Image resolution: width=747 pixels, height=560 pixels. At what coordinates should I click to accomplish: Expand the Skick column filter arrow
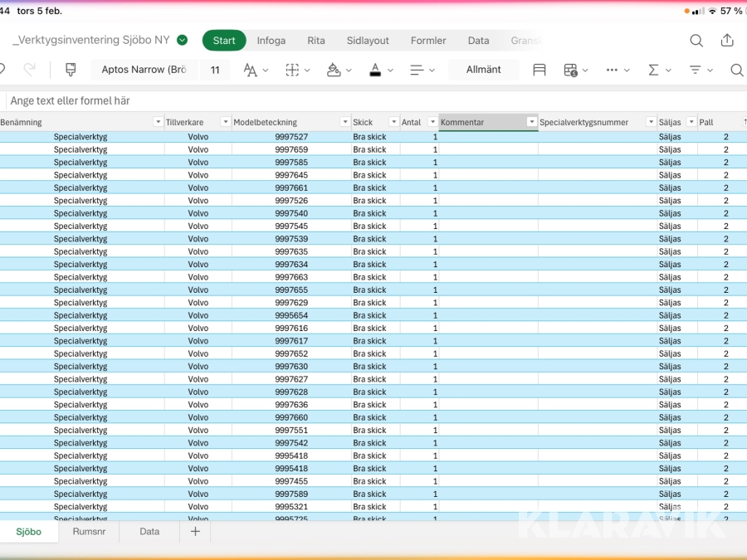(393, 122)
